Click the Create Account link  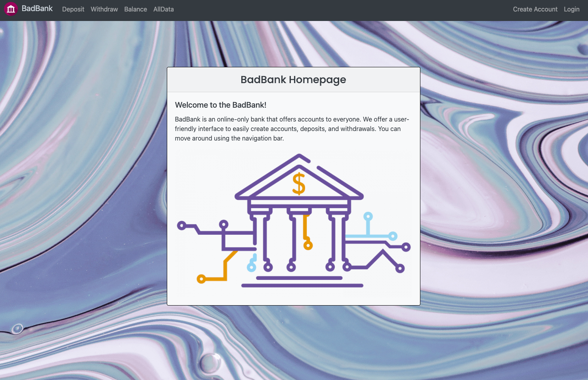[535, 9]
